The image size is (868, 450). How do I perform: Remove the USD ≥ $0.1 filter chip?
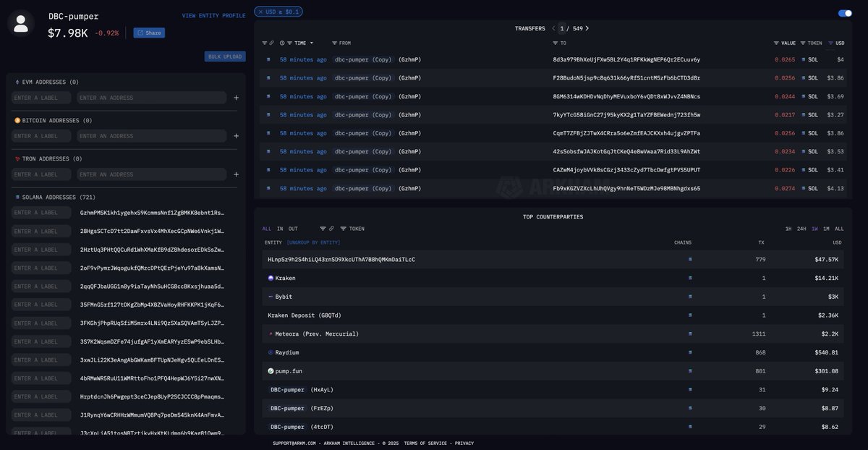click(261, 12)
